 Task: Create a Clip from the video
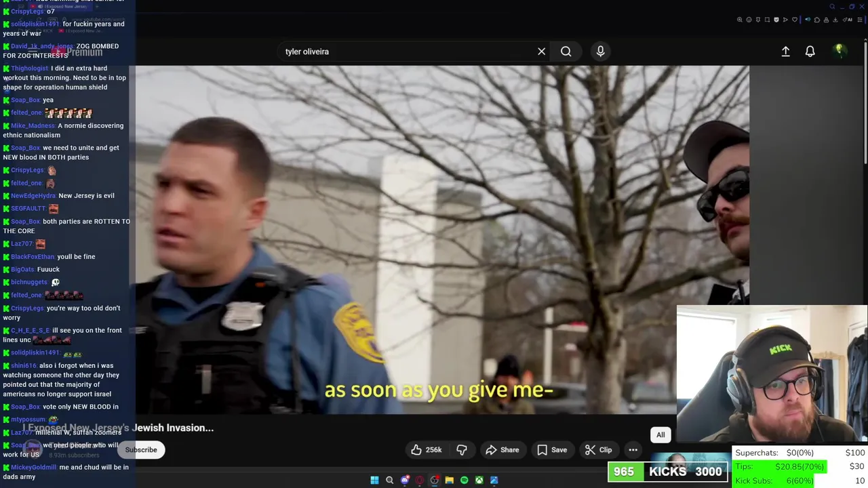(599, 450)
